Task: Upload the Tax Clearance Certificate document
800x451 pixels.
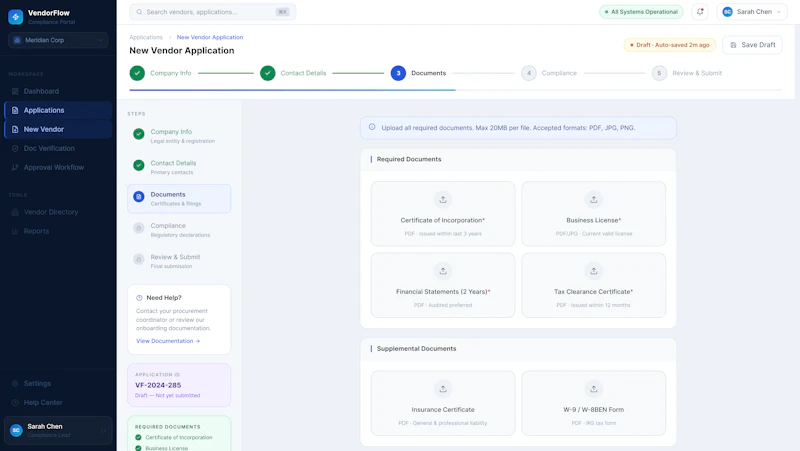Action: [x=593, y=285]
